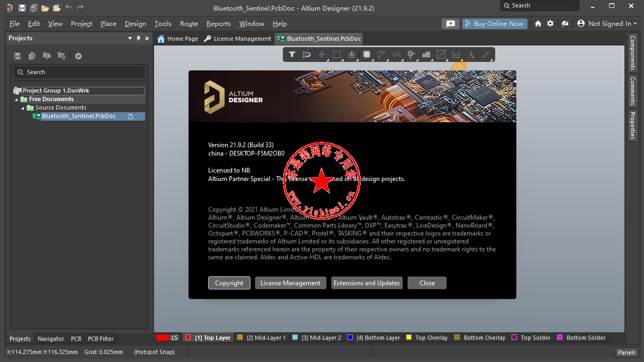Click the blue Bottom Layer color swatch
The width and height of the screenshot is (644, 362).
click(x=350, y=338)
